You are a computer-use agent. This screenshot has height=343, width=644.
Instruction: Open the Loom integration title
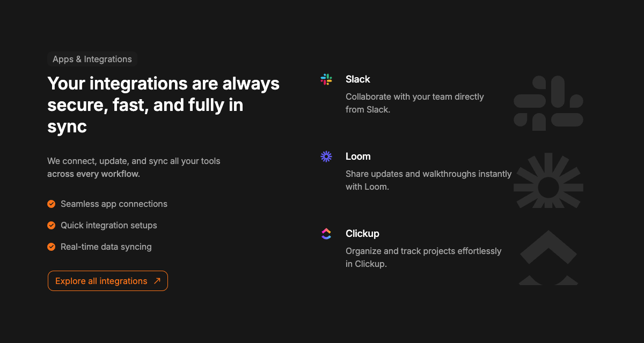coord(358,156)
